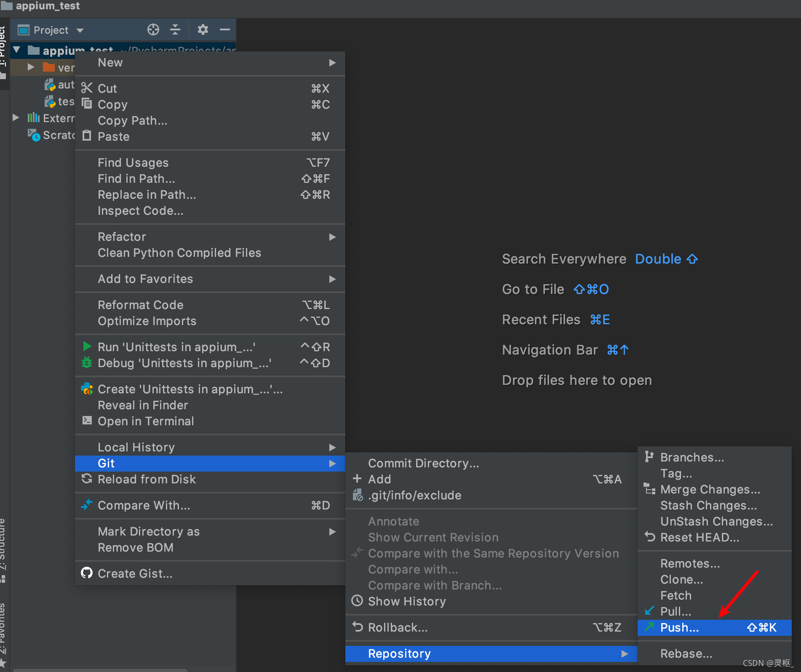801x672 pixels.
Task: Select Clone...
Action: tap(715, 579)
